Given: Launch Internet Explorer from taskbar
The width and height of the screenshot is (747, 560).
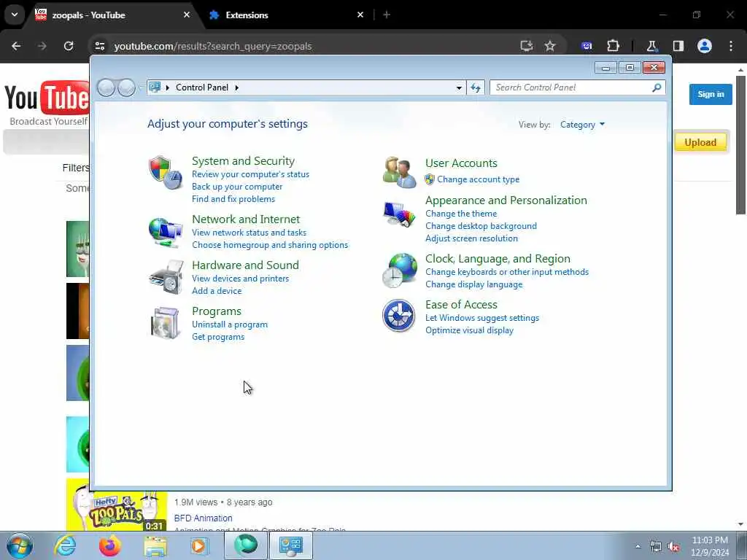Looking at the screenshot, I should coord(65,545).
